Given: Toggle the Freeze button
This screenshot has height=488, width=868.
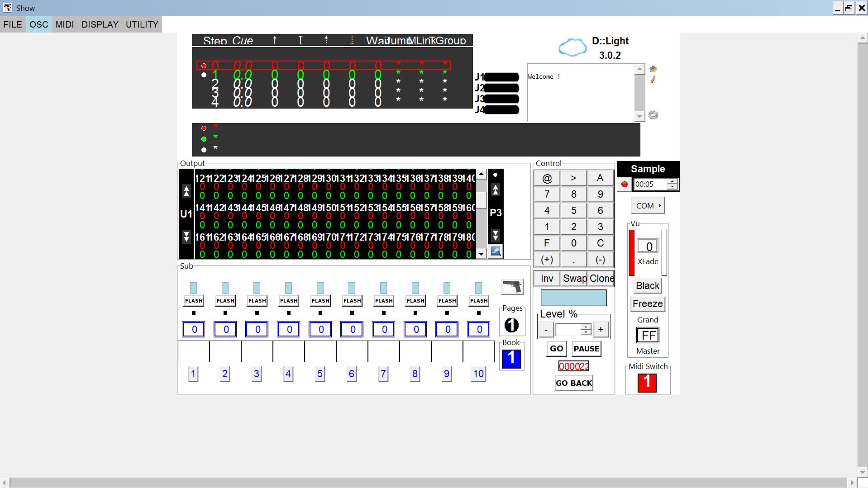Looking at the screenshot, I should coord(647,304).
